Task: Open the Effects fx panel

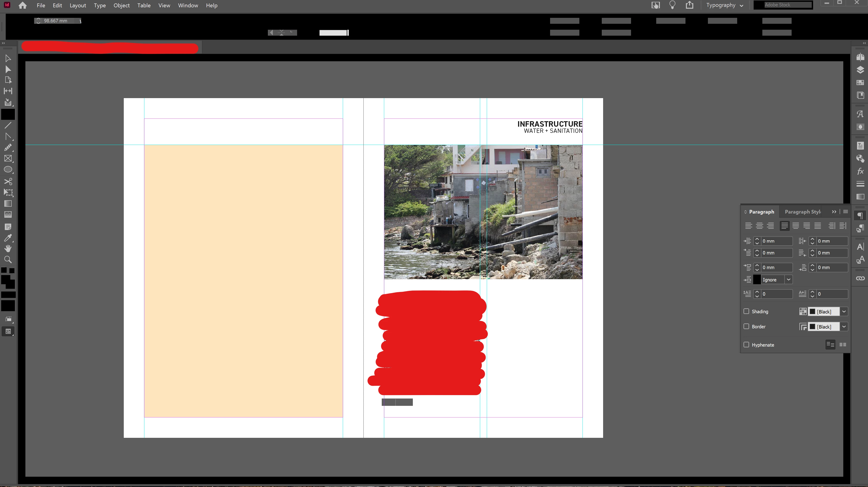Action: [x=860, y=171]
